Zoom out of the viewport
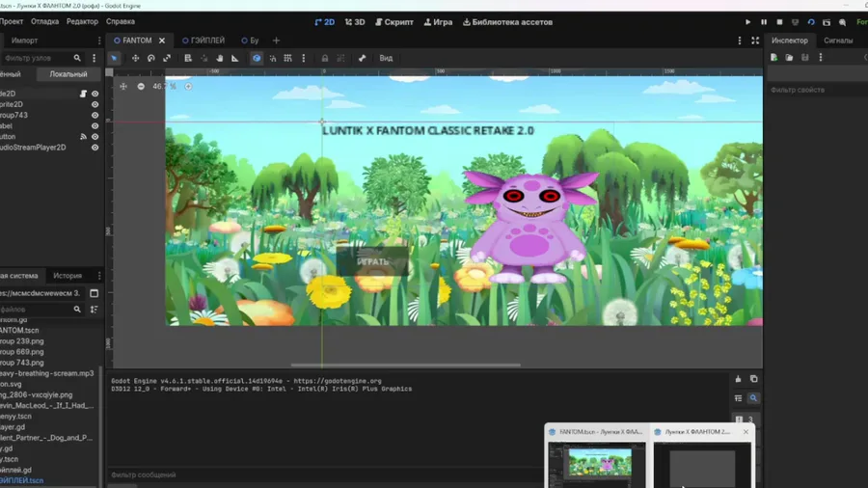 (141, 86)
